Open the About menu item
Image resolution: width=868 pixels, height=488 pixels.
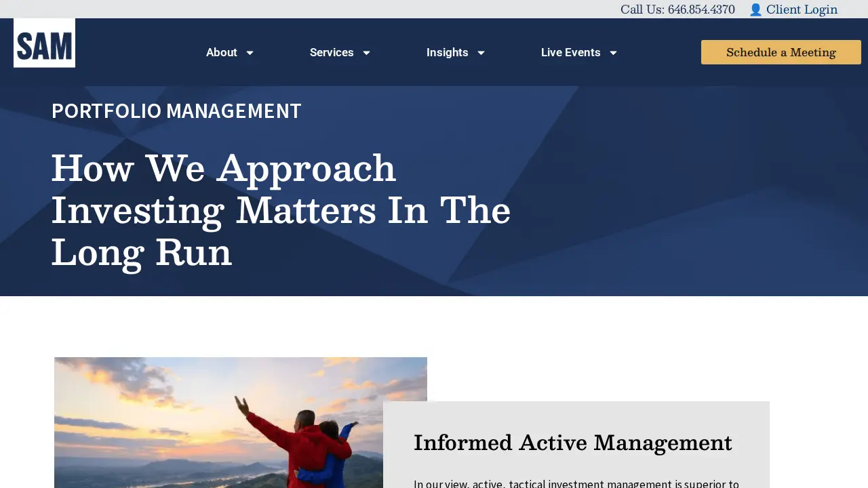click(222, 52)
